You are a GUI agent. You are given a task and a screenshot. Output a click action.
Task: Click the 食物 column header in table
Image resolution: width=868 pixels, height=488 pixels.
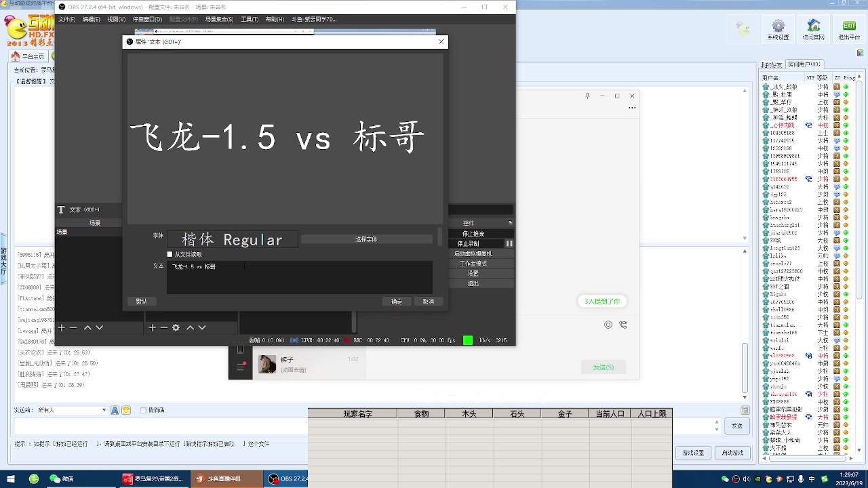pyautogui.click(x=421, y=413)
